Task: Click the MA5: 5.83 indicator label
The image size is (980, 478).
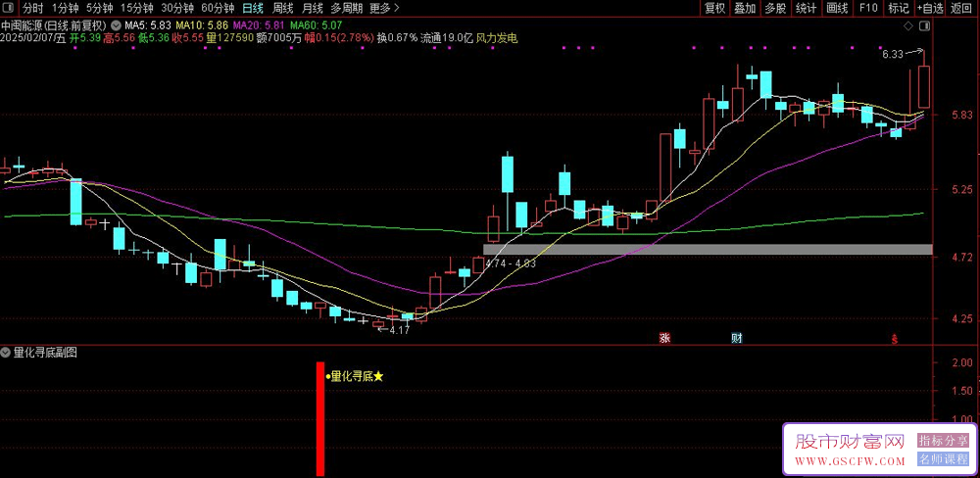Action: [148, 26]
